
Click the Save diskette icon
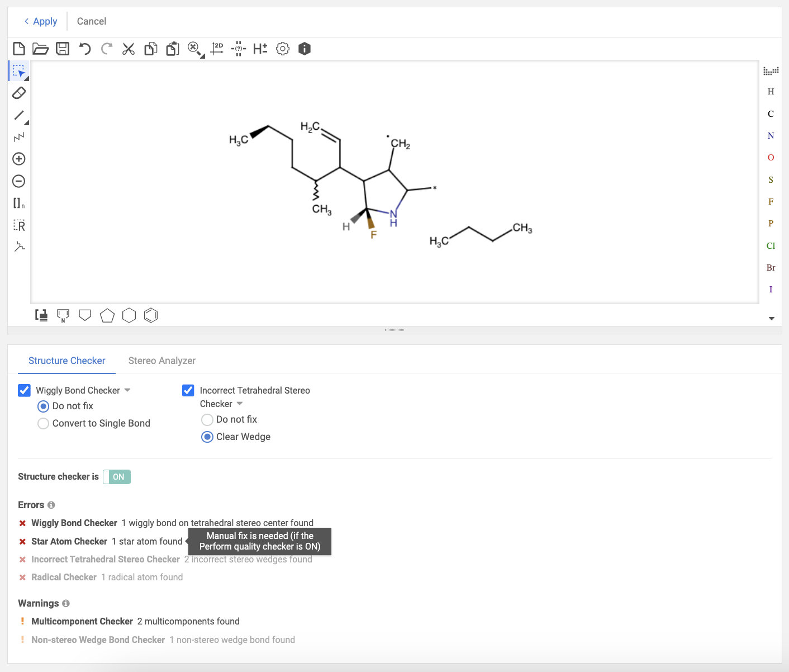click(x=63, y=49)
